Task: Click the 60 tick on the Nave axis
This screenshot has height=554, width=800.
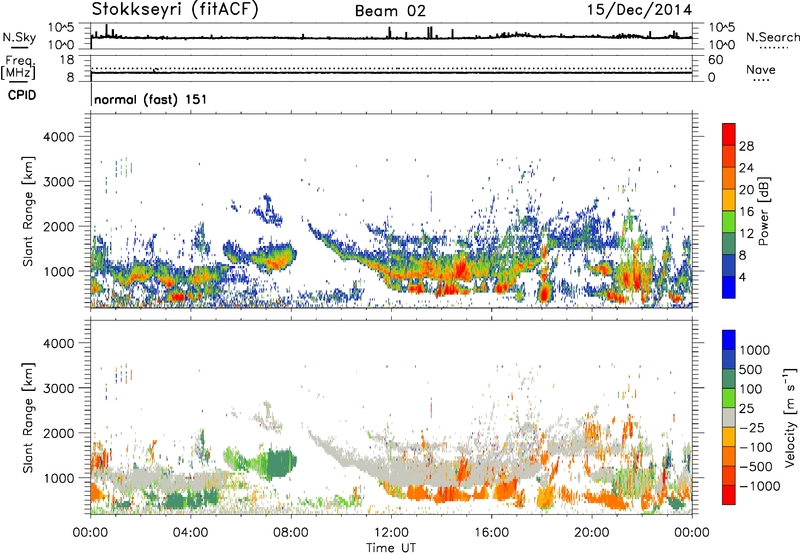Action: click(715, 59)
